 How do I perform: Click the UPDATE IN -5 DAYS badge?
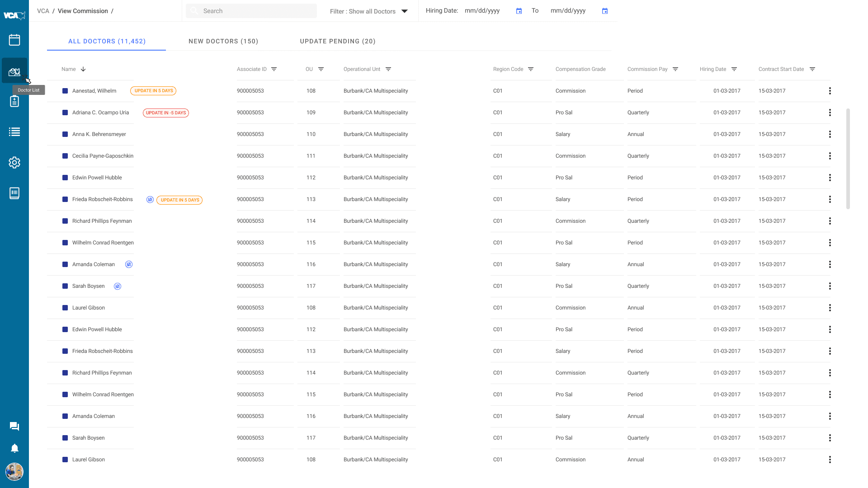(x=166, y=113)
